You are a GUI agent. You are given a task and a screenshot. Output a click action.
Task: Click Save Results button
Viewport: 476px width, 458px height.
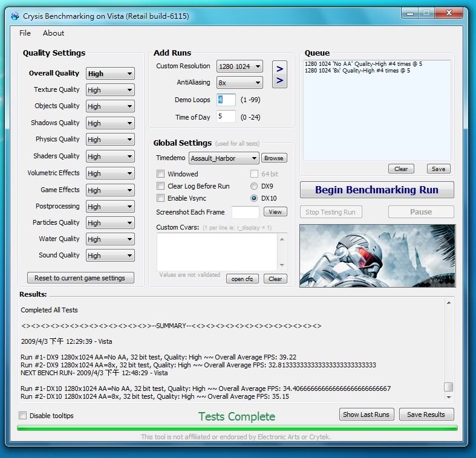coord(426,414)
